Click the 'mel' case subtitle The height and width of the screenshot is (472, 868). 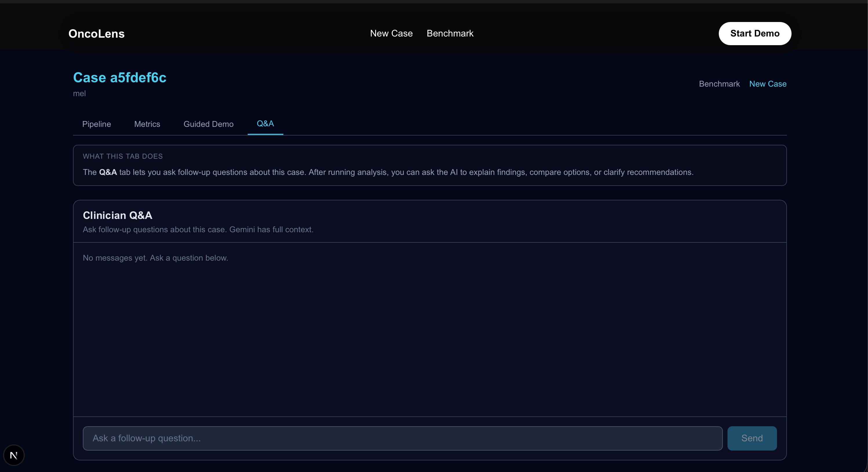pyautogui.click(x=79, y=94)
